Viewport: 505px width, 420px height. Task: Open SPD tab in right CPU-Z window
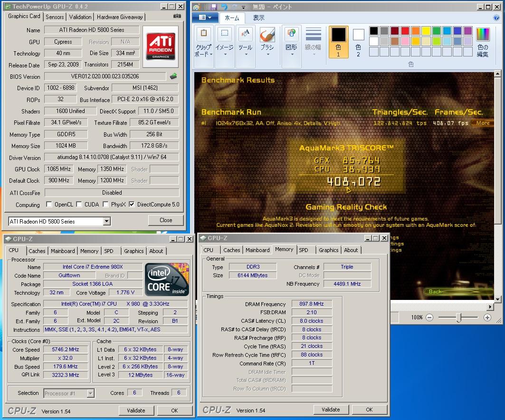pos(304,250)
